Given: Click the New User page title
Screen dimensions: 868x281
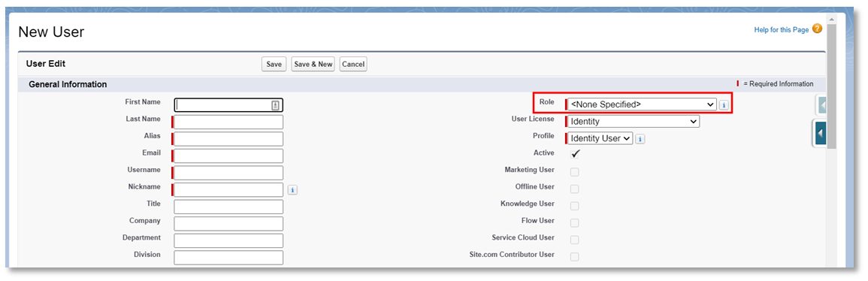Looking at the screenshot, I should pos(51,32).
